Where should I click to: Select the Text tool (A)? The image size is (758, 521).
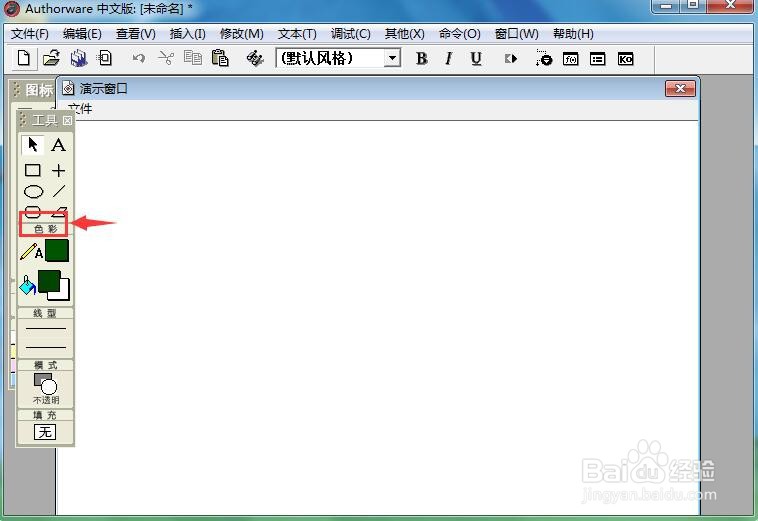point(58,145)
